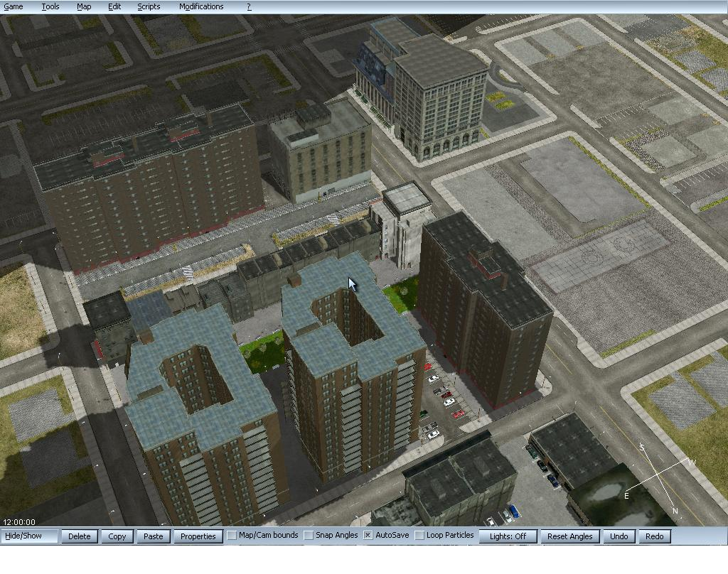This screenshot has width=728, height=574.
Task: Click the Redo button
Action: point(655,536)
